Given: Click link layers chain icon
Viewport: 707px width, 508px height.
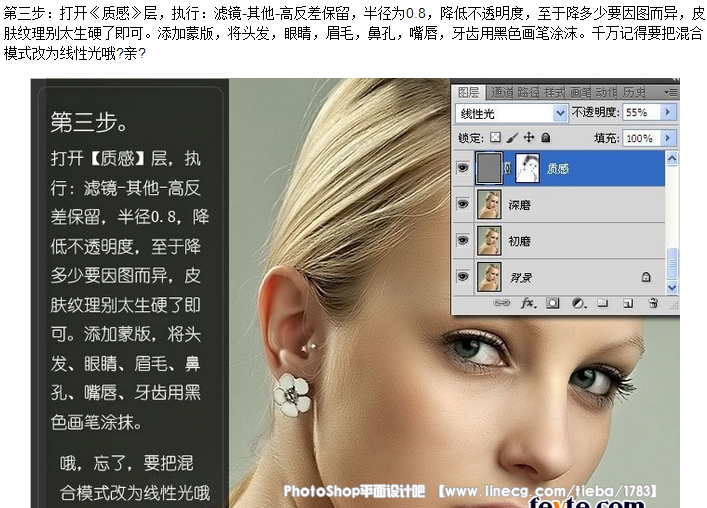Looking at the screenshot, I should pos(501,302).
